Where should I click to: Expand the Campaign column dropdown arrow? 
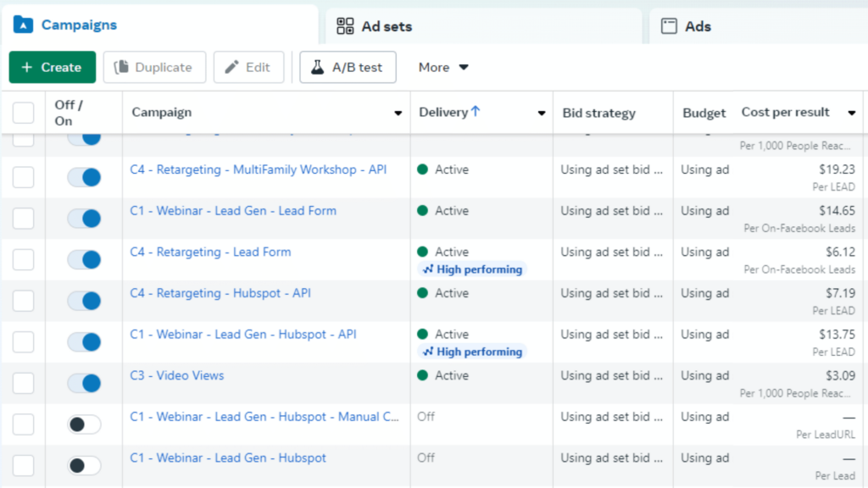click(x=398, y=114)
